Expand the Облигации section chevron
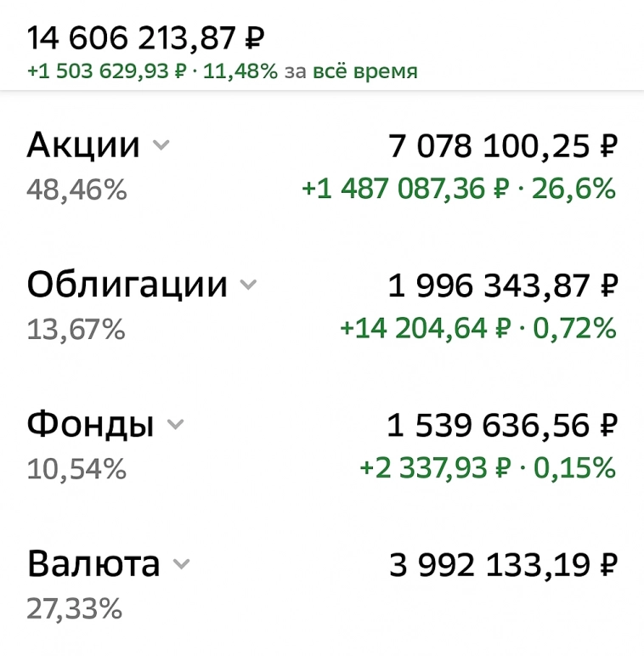644x656 pixels. point(247,286)
